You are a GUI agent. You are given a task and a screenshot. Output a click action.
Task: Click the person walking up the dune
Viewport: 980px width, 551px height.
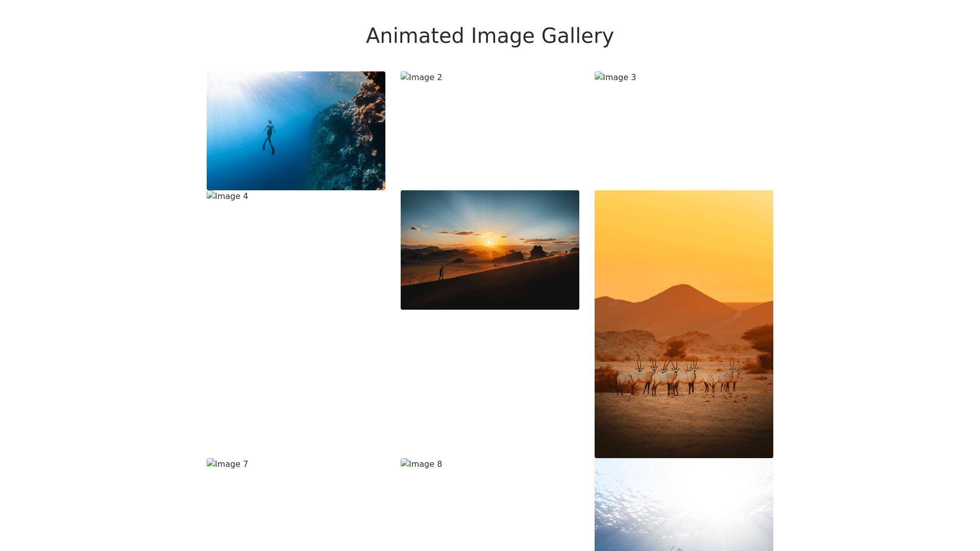[x=442, y=273]
